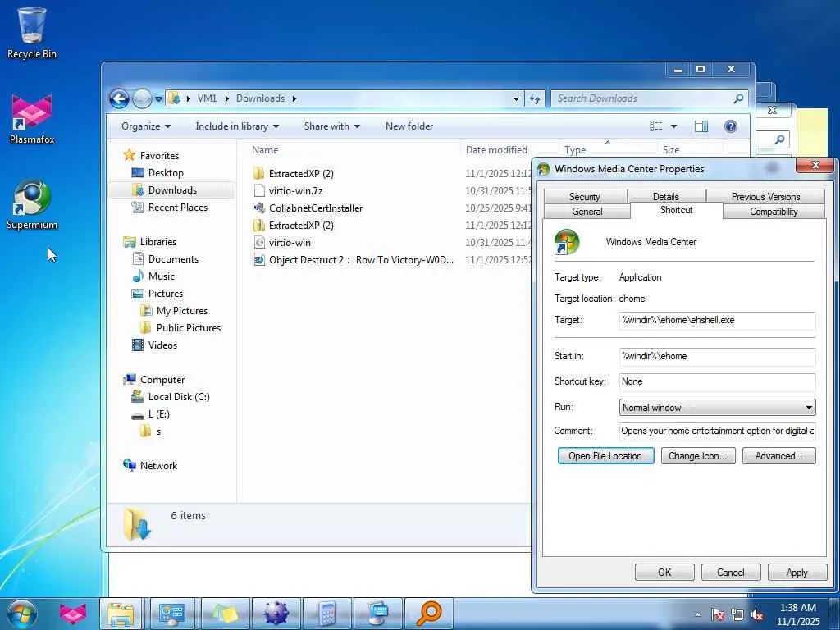Select the virtio-win disc image file
The height and width of the screenshot is (630, 840).
pyautogui.click(x=290, y=242)
